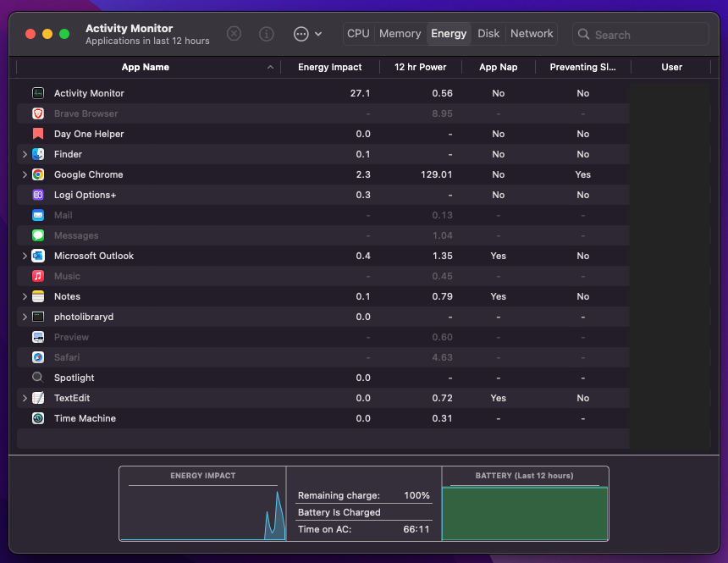Select the Google Chrome icon

click(x=38, y=174)
